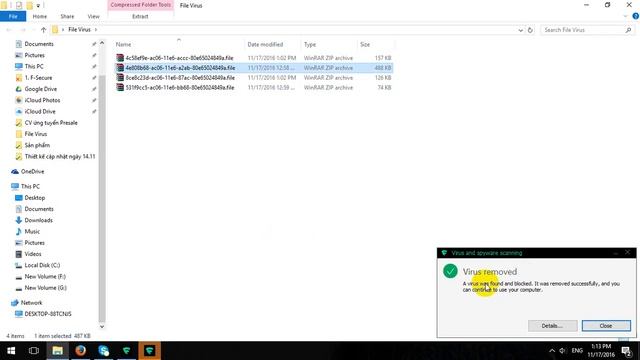Open the File ribbon tab
The image size is (640, 360).
tap(13, 16)
